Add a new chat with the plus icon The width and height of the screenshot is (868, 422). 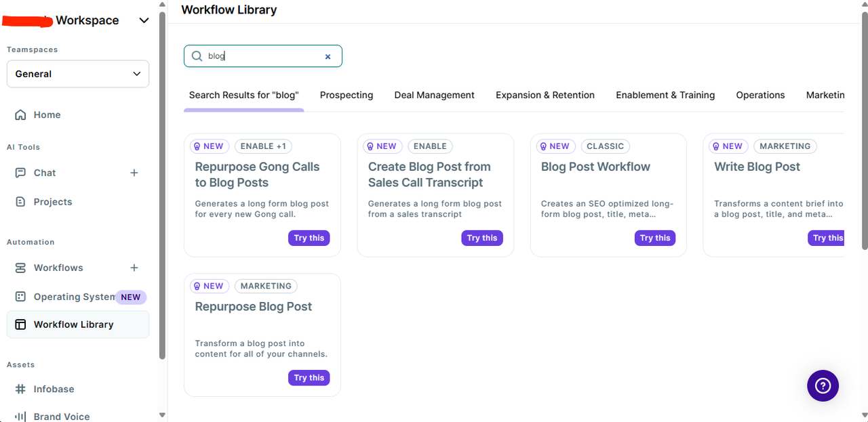[x=134, y=173]
